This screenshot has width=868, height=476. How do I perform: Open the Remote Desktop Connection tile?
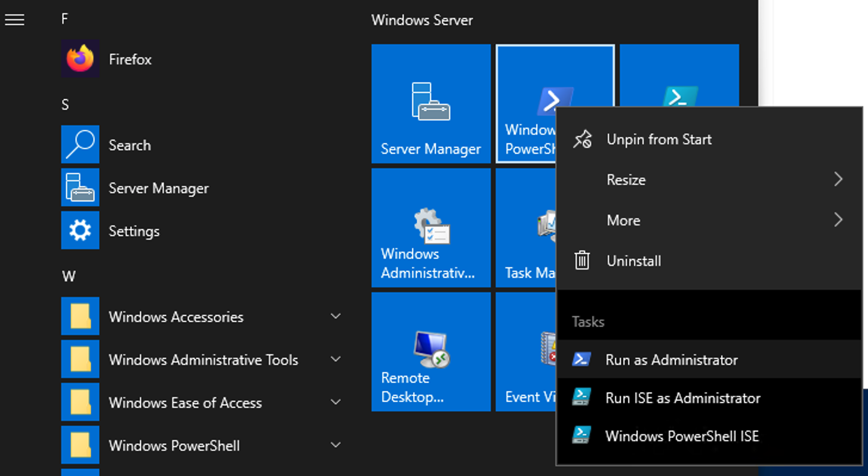tap(430, 351)
